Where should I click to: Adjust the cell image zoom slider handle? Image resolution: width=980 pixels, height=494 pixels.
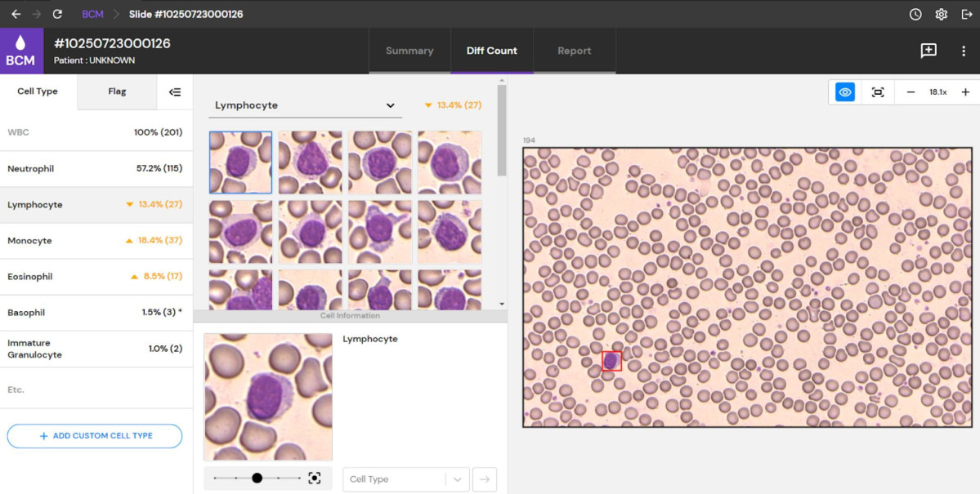pos(257,478)
